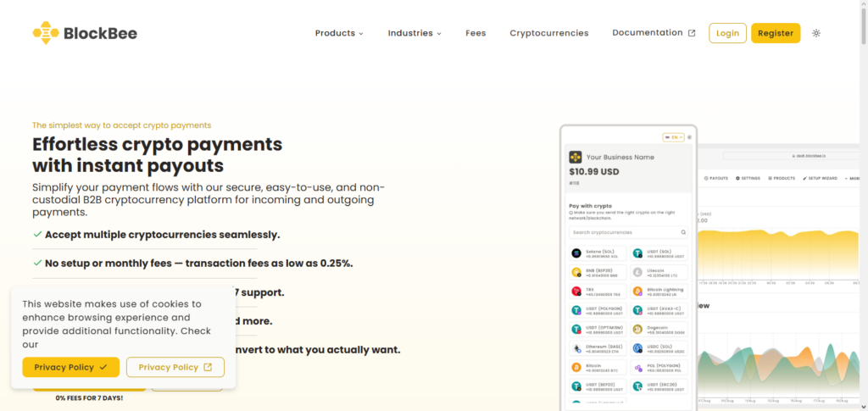This screenshot has width=868, height=411.
Task: Pick the USDT (ERC20) coin icon
Action: (x=637, y=386)
